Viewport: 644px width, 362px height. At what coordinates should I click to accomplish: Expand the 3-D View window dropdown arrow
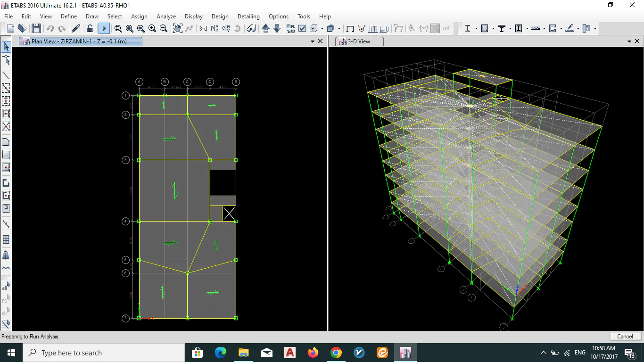tap(629, 41)
